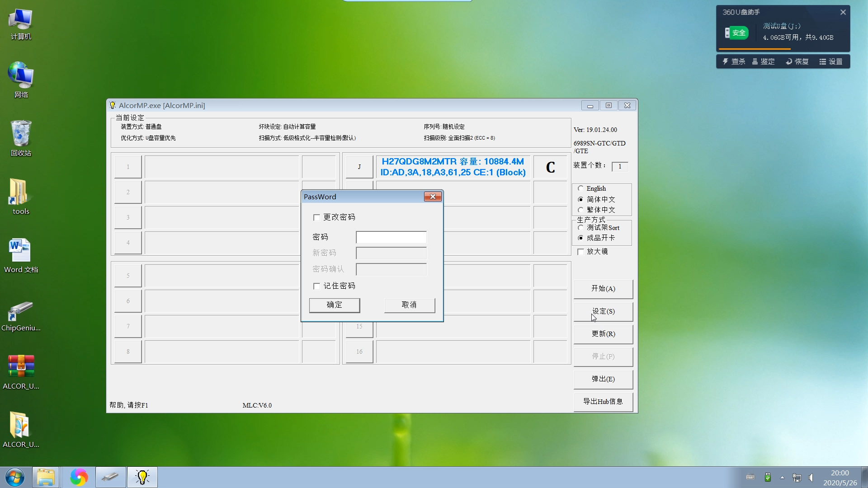
Task: Click the 360 USB 恢复 restore icon
Action: [797, 61]
